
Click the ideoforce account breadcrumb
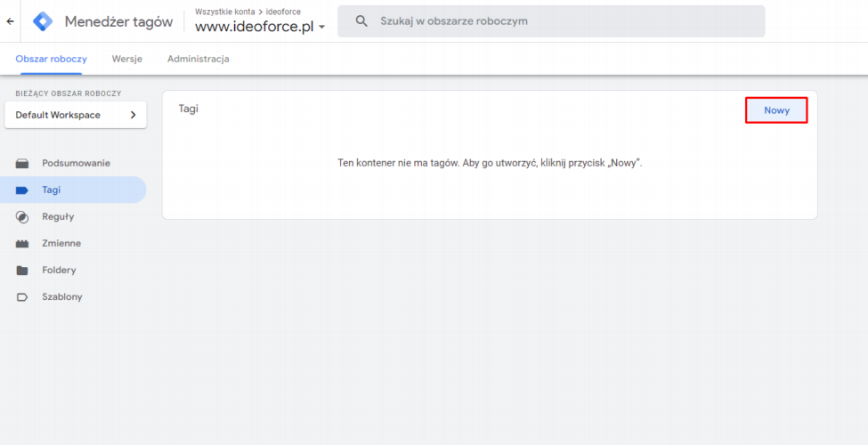(x=283, y=12)
